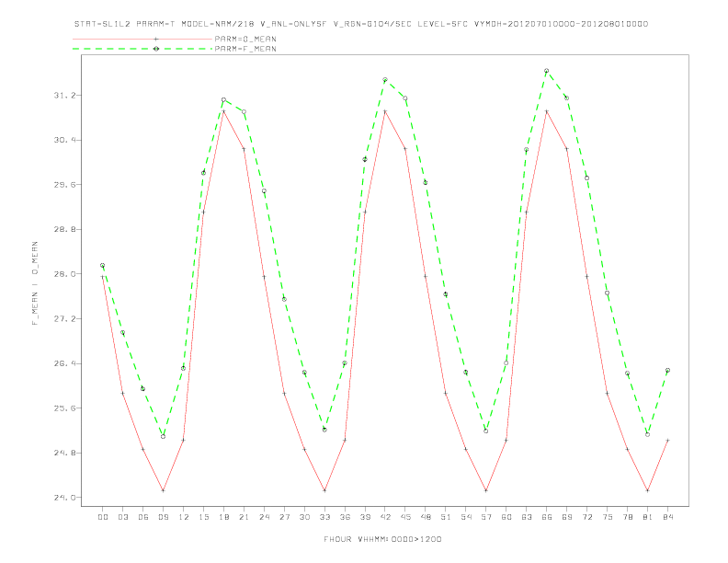Click the 78 forecast hour x-axis label
Image resolution: width=728 pixels, height=563 pixels.
(628, 517)
